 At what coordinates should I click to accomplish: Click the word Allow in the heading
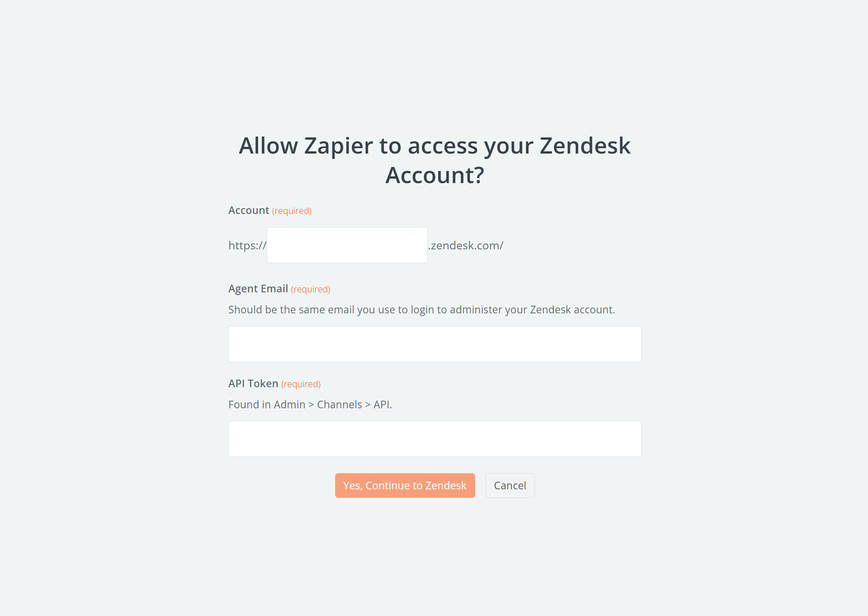(268, 146)
